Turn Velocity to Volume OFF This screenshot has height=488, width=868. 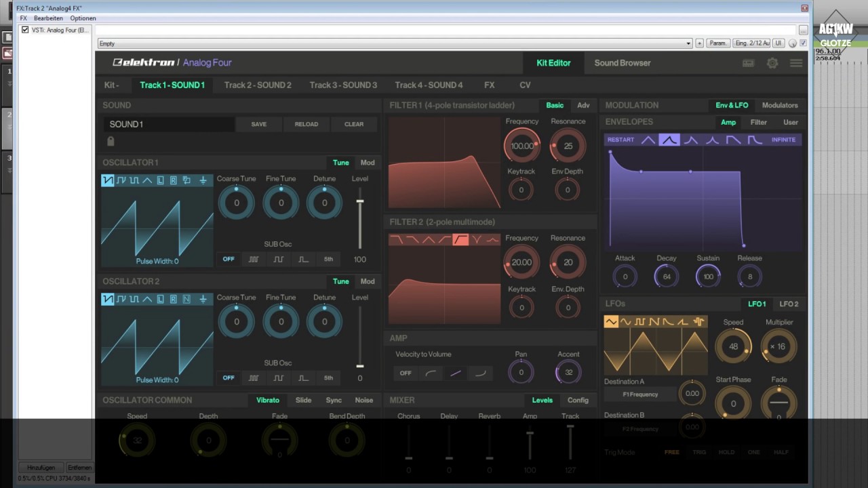click(406, 373)
